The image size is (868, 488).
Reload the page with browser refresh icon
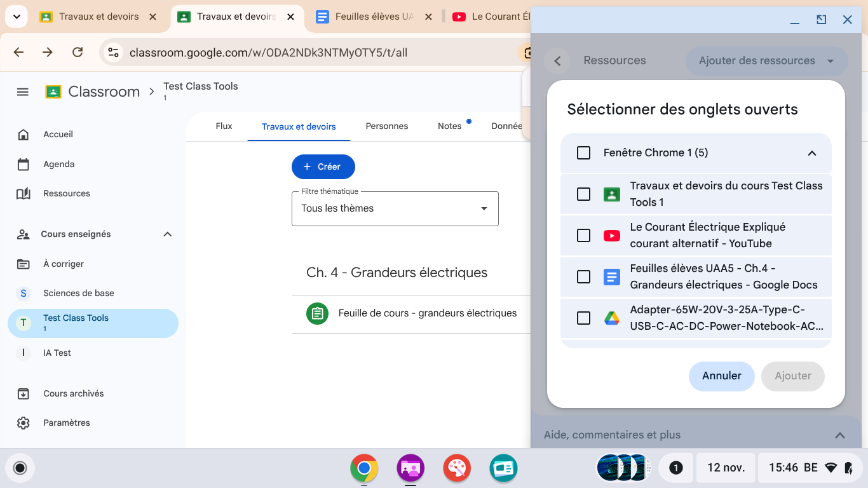click(78, 52)
